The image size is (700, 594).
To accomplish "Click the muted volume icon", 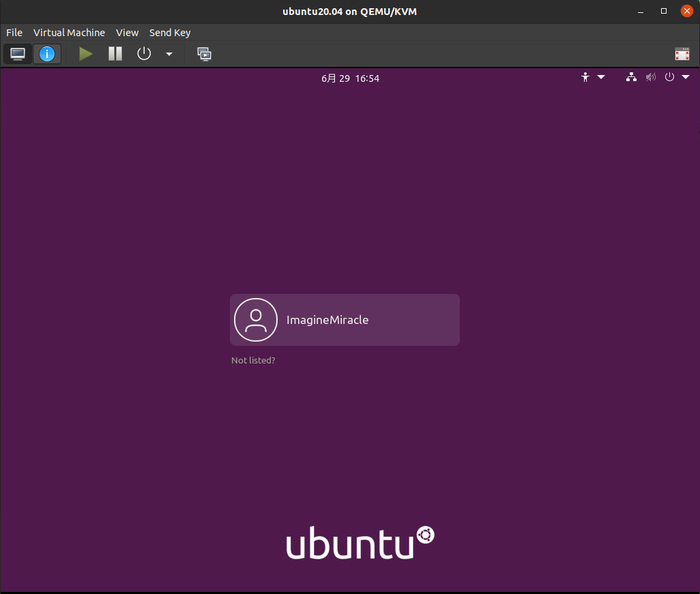I will [x=650, y=77].
